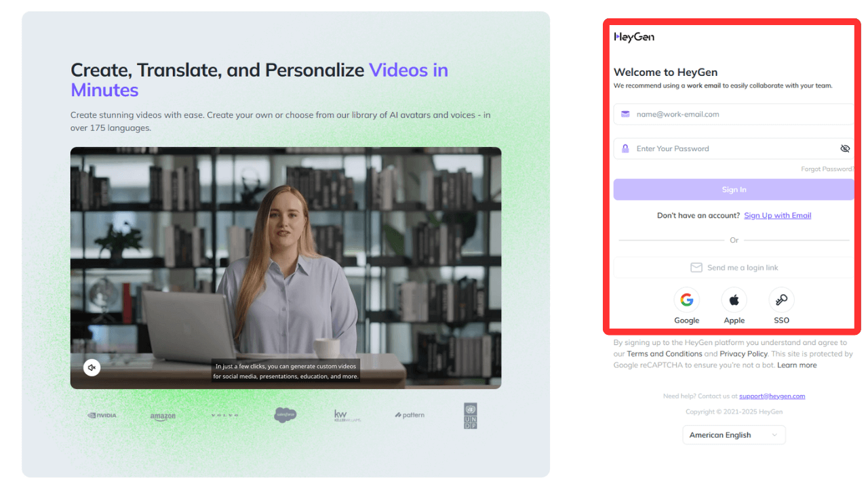Toggle password visibility eye icon
The image size is (868, 488).
(845, 148)
